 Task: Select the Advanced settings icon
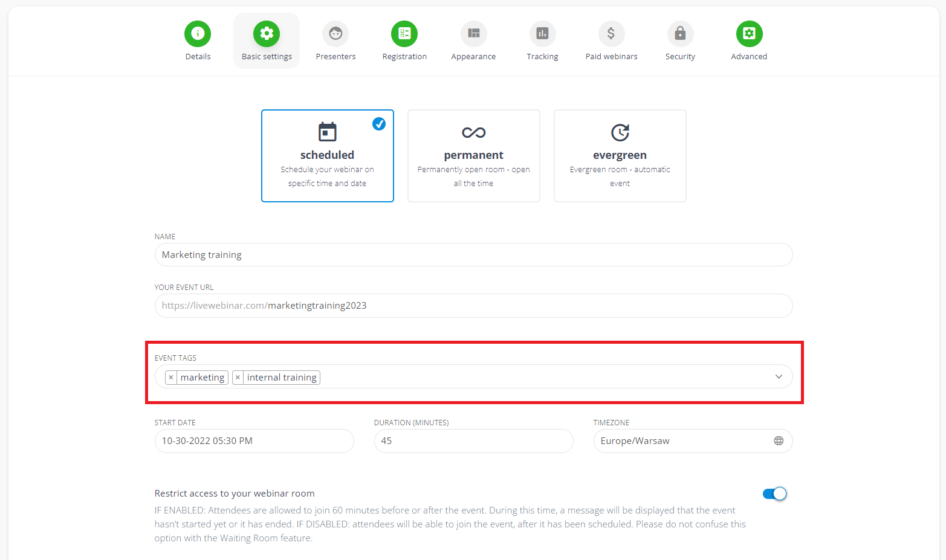pos(749,34)
